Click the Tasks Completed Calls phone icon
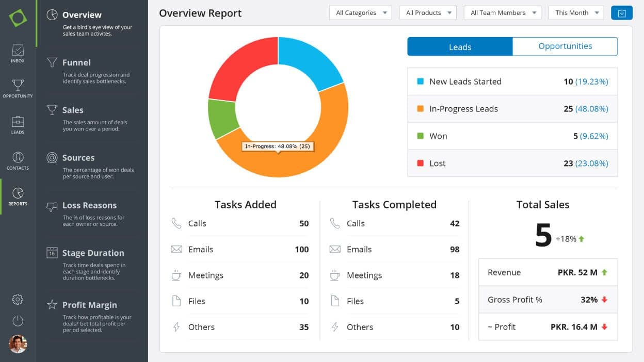 point(335,223)
